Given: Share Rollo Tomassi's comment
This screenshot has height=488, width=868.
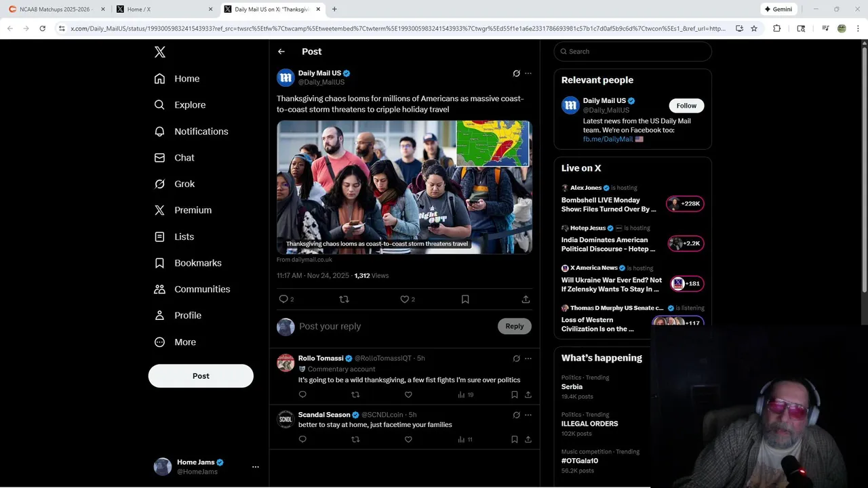Looking at the screenshot, I should click(528, 394).
